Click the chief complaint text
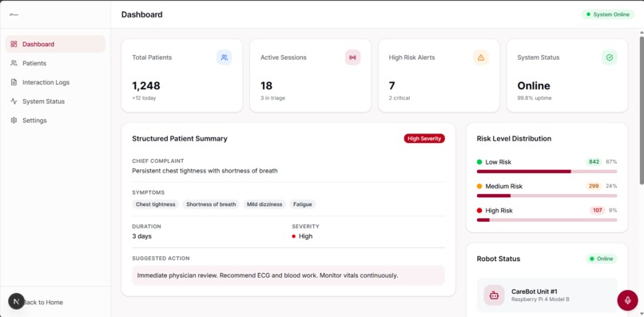The height and width of the screenshot is (317, 644). coord(205,171)
